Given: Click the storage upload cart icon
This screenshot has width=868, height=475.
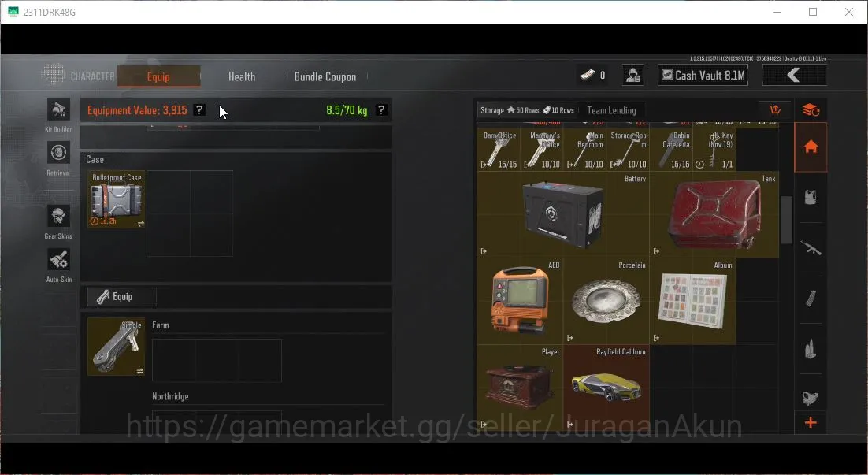Looking at the screenshot, I should [x=775, y=109].
